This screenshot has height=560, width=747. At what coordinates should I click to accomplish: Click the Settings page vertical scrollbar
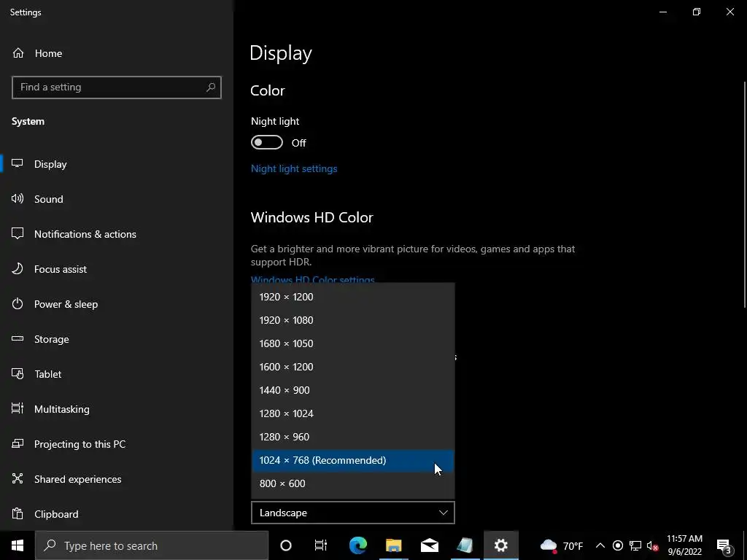(x=745, y=195)
